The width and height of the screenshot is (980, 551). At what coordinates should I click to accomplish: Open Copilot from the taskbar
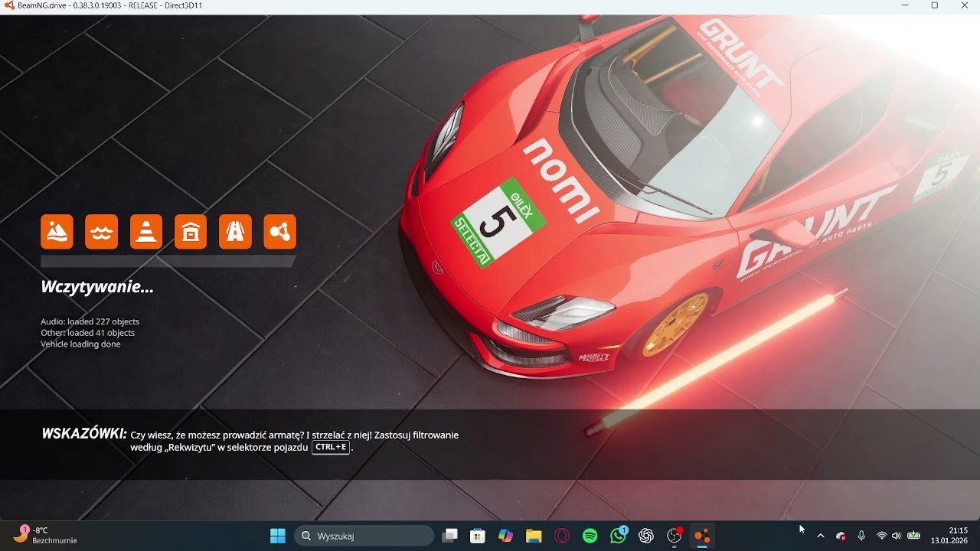coord(505,536)
